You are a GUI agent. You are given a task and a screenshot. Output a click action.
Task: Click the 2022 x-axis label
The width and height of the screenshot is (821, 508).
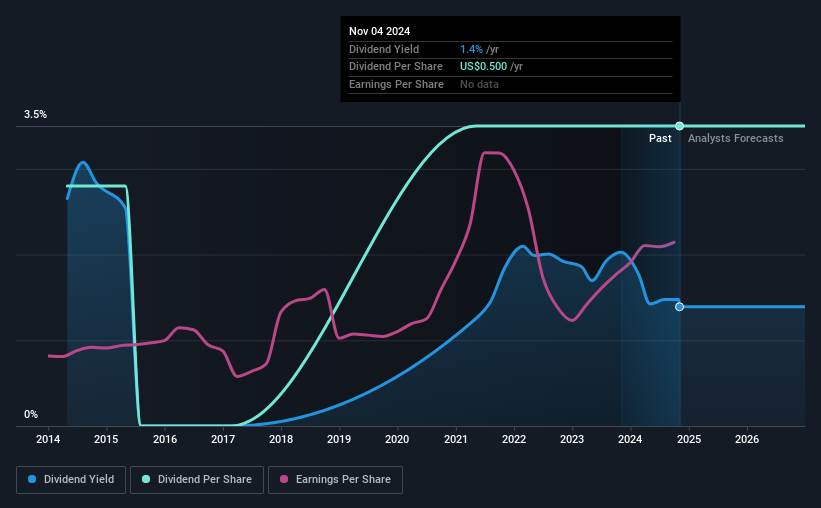point(514,439)
